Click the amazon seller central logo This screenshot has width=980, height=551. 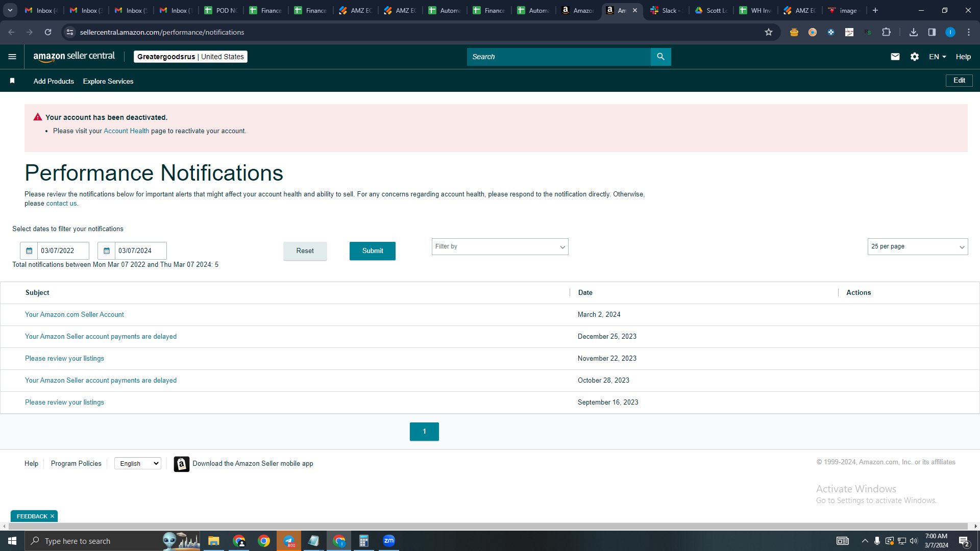pos(74,57)
